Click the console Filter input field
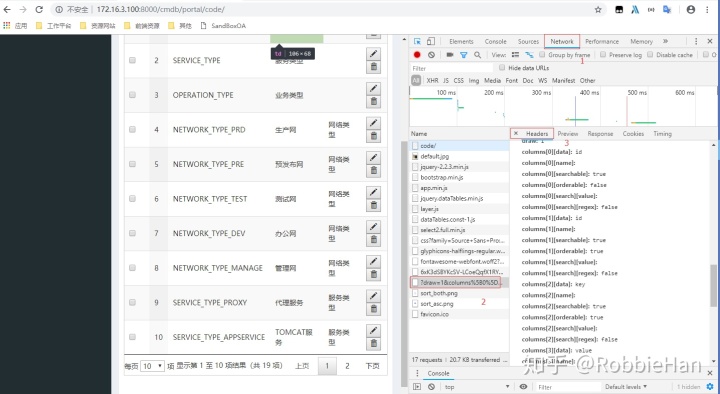The width and height of the screenshot is (720, 394). pyautogui.click(x=568, y=387)
